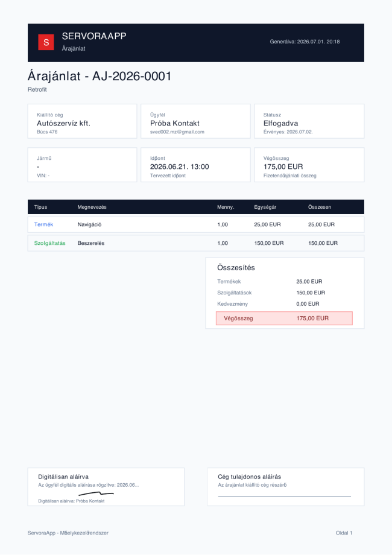
Task: Click the green Szolgáltatás type label
Action: pyautogui.click(x=50, y=243)
